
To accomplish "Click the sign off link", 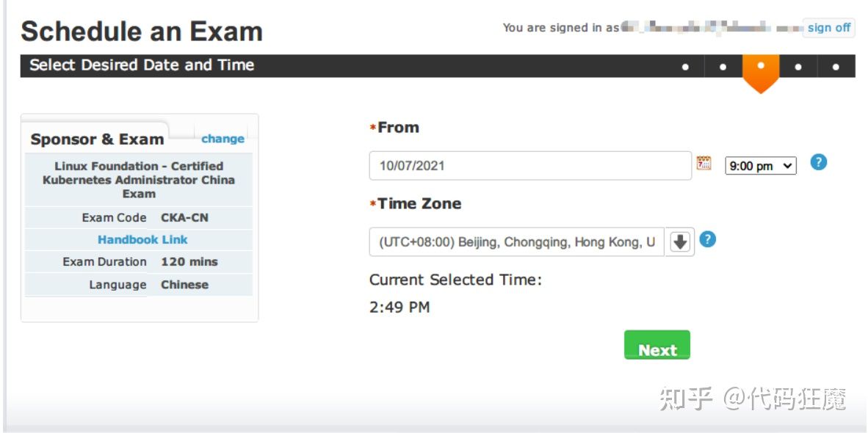I will point(828,28).
